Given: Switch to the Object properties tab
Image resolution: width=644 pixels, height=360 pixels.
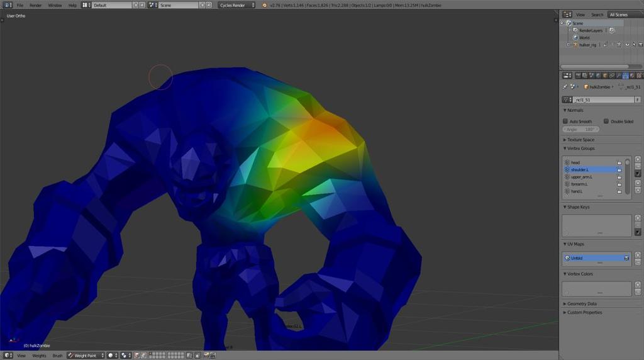Looking at the screenshot, I should [605, 76].
